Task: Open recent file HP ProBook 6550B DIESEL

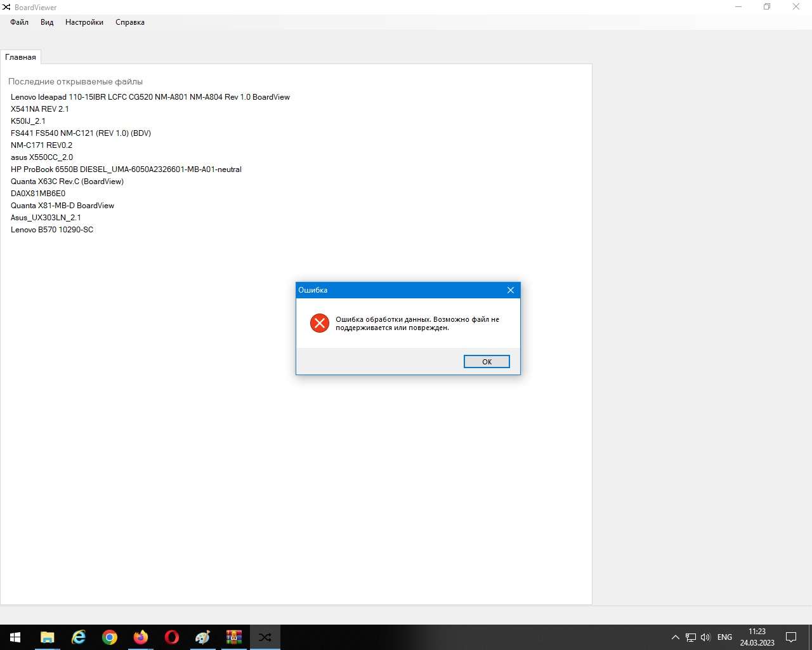Action: [126, 169]
